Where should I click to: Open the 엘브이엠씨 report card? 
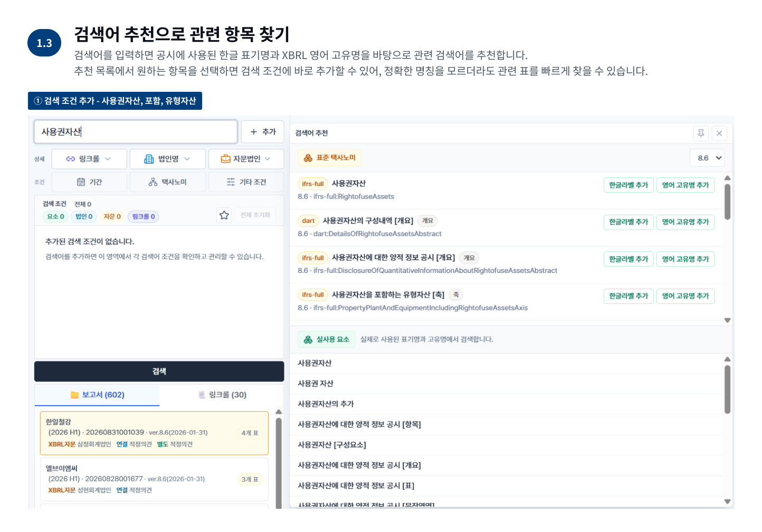pyautogui.click(x=154, y=479)
